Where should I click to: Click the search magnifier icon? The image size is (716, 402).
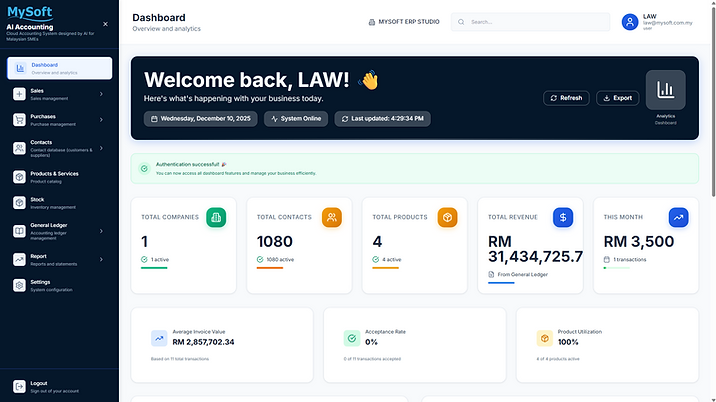point(461,22)
